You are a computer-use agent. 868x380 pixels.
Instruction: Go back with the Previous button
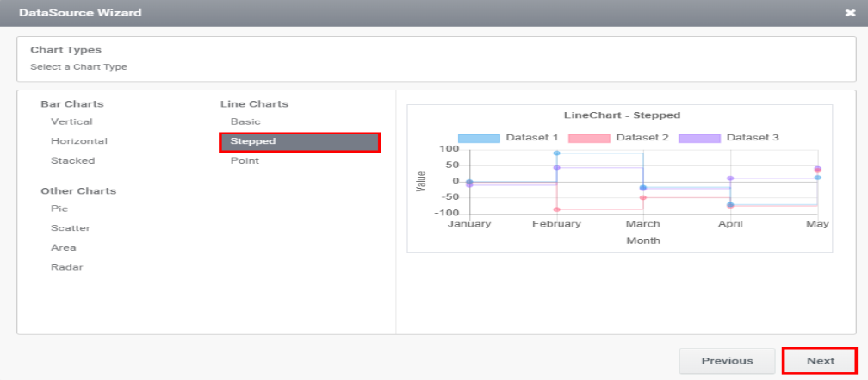[728, 361]
